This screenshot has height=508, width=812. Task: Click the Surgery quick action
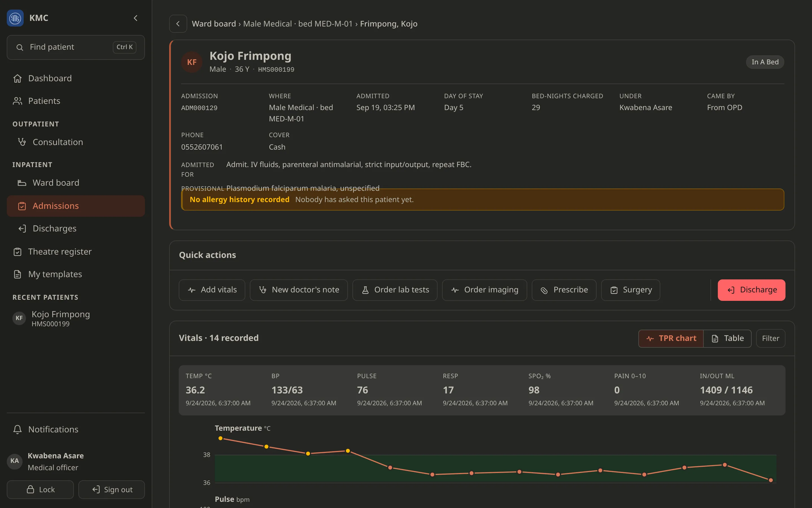click(631, 290)
